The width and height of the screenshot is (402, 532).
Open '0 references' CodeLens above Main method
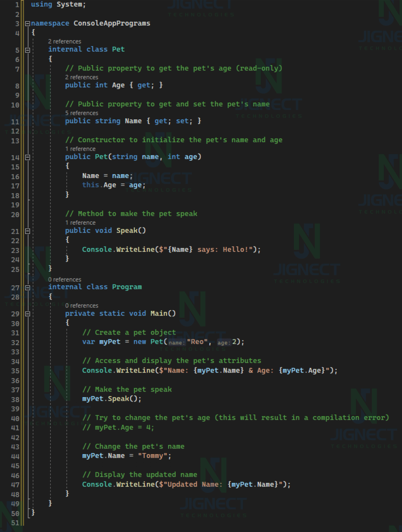pos(82,306)
